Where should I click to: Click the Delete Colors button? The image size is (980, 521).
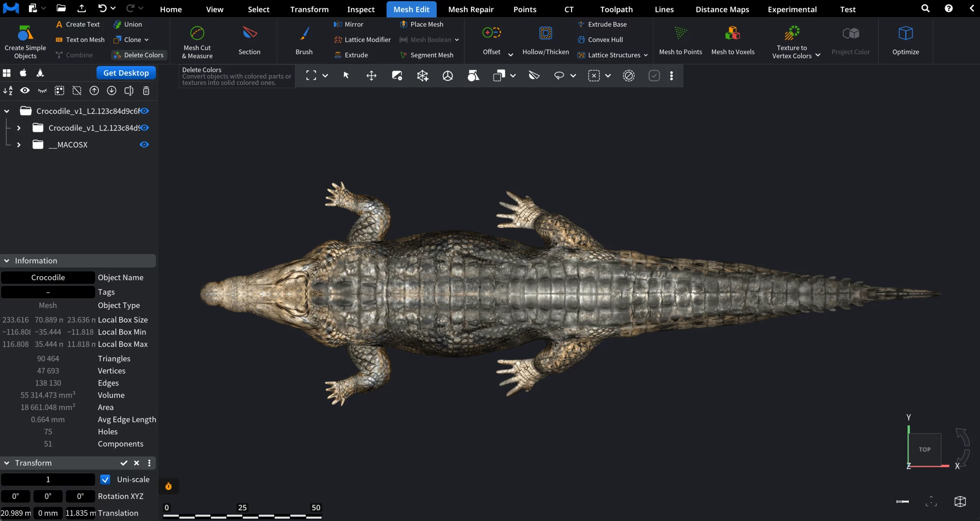pyautogui.click(x=139, y=55)
